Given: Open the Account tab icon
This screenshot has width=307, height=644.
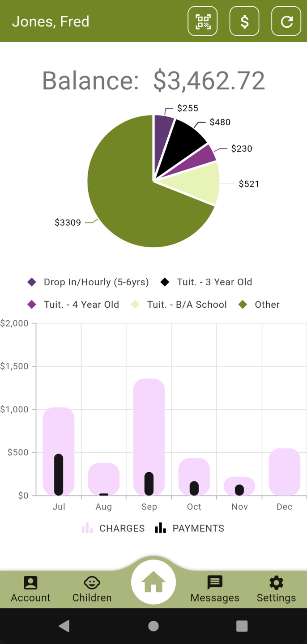Looking at the screenshot, I should [x=30, y=582].
